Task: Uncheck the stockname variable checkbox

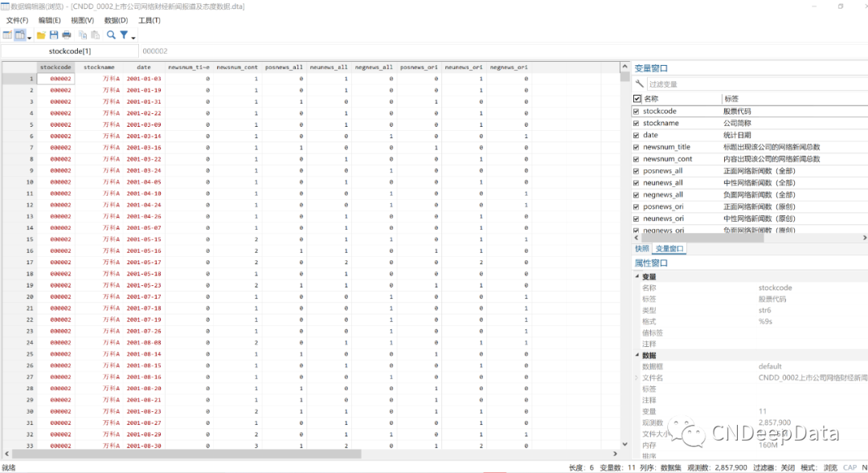Action: click(636, 124)
